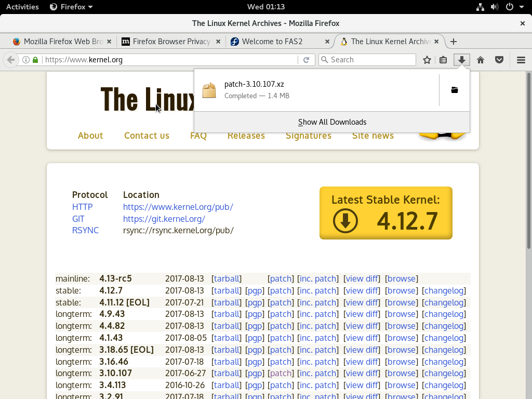
Task: Click the browser back arrow button
Action: point(10,60)
